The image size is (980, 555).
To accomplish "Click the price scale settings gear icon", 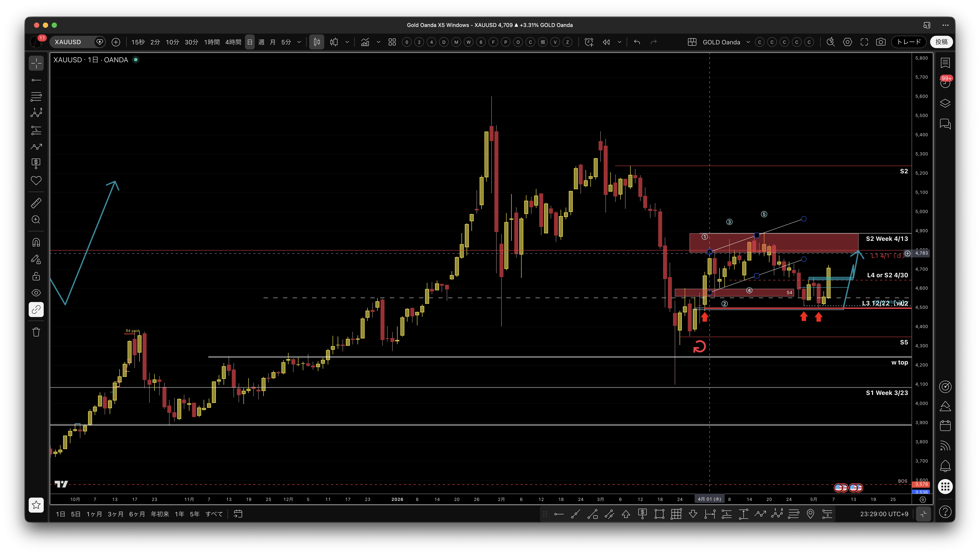I will click(922, 499).
